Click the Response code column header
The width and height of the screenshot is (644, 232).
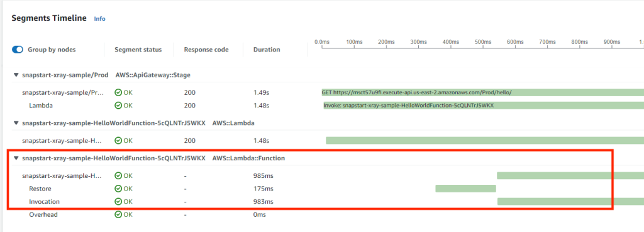(x=206, y=50)
